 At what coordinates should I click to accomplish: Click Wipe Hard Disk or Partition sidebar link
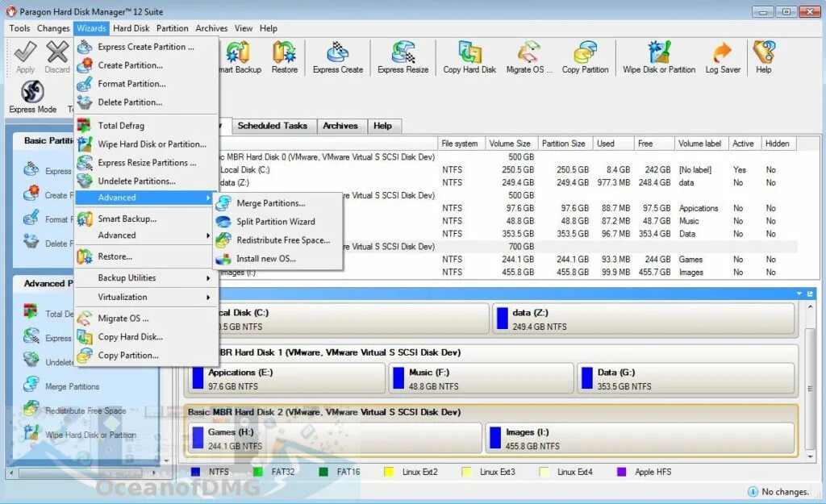click(x=90, y=435)
